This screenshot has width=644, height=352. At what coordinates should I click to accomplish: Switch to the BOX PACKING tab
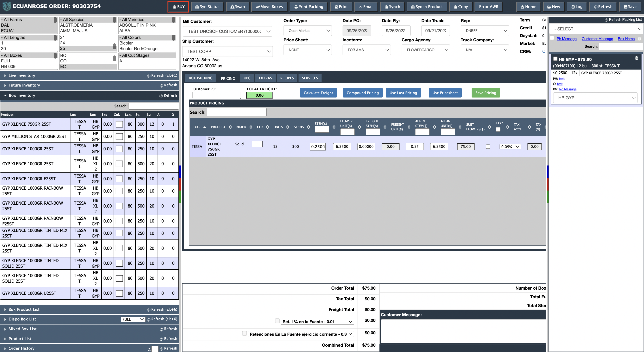pos(200,78)
